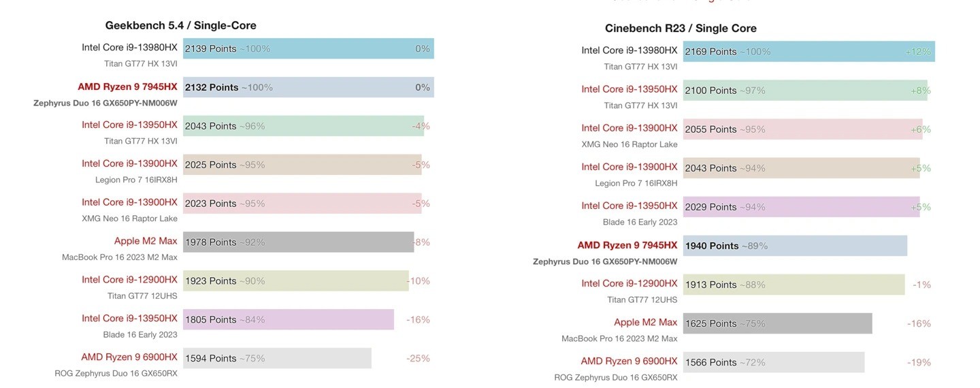980x388 pixels.
Task: Open i9-13950HX above Blade 16 in Geekbench chart
Action: (129, 319)
